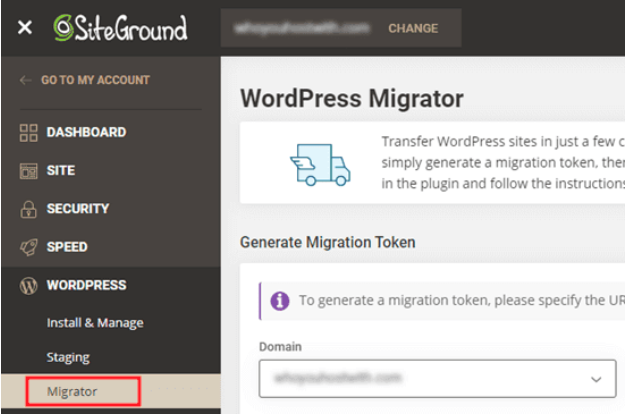Open the Domain dropdown field
The height and width of the screenshot is (419, 631).
tap(437, 378)
